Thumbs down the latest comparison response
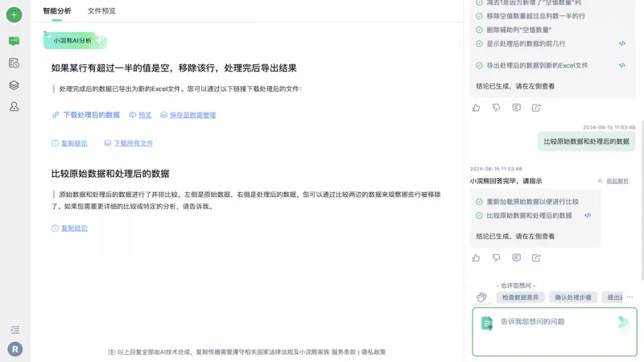This screenshot has width=644, height=362. (496, 257)
